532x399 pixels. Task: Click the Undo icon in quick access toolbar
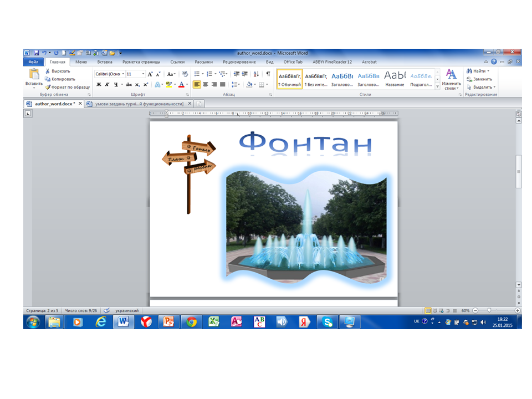[44, 53]
